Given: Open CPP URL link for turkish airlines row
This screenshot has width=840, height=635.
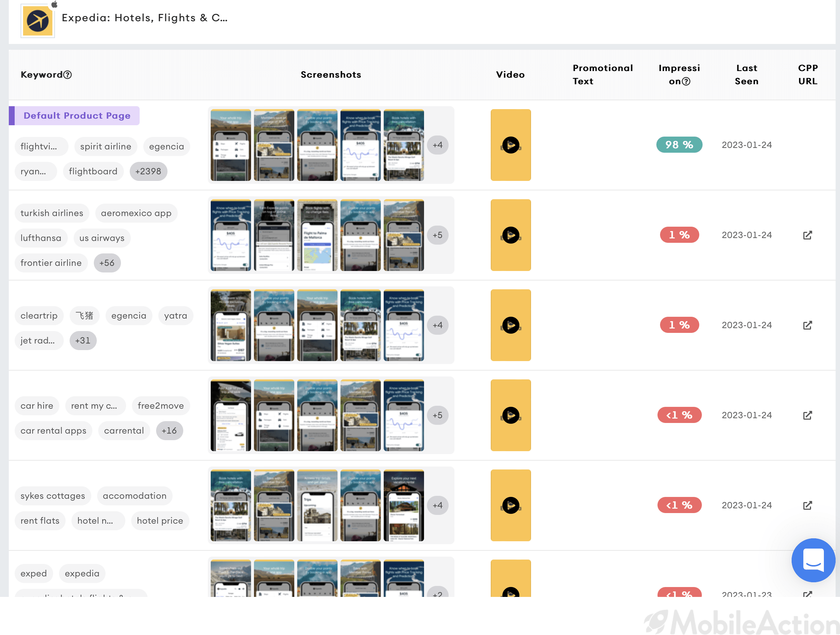Looking at the screenshot, I should pyautogui.click(x=808, y=235).
